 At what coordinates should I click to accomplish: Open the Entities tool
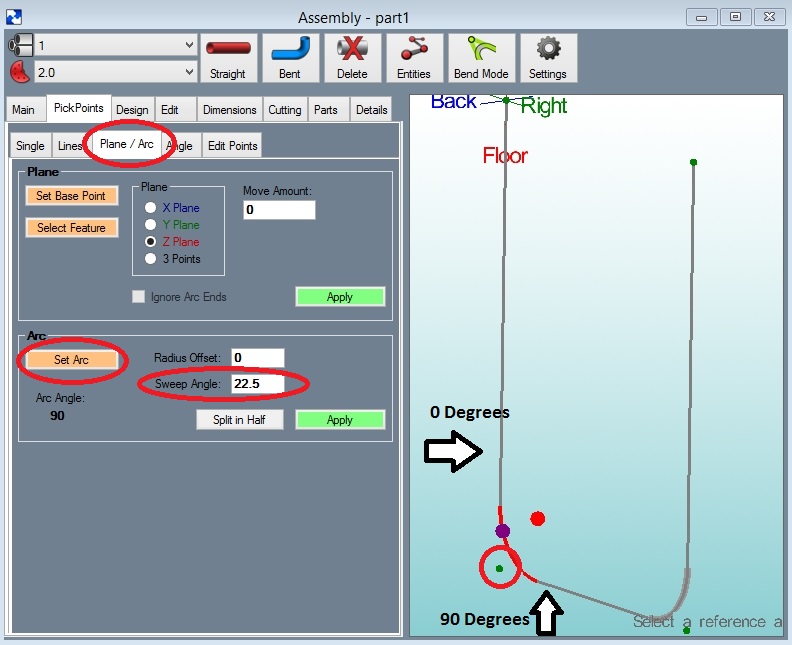414,58
